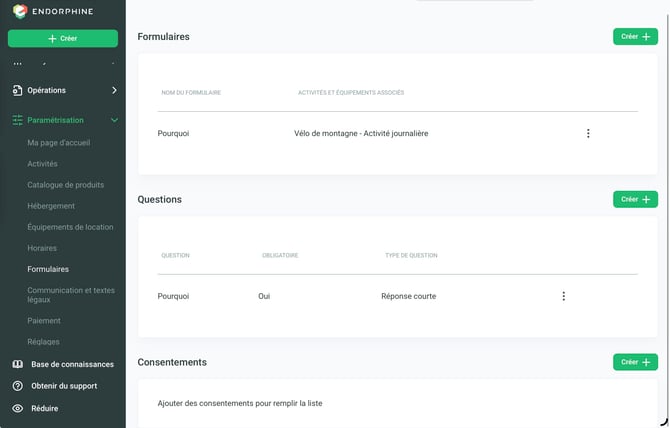Open Catalogue de produits menu item

65,185
